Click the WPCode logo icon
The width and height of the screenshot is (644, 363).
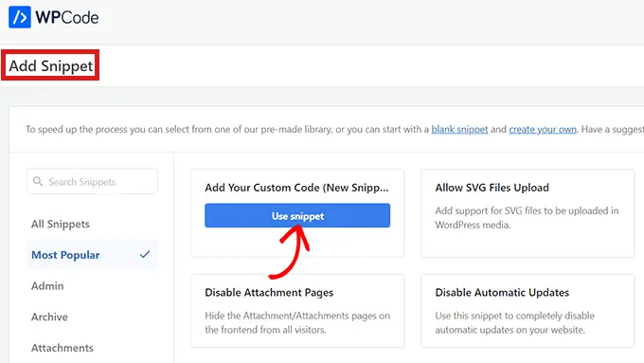click(20, 17)
